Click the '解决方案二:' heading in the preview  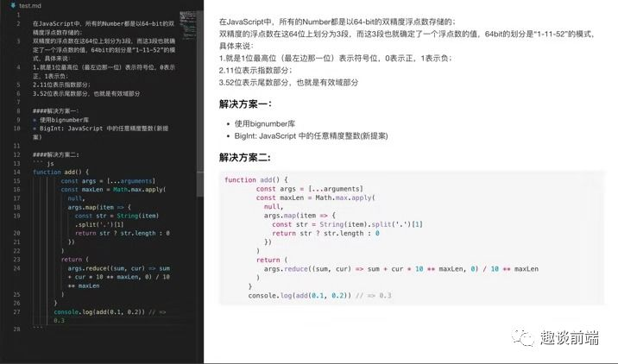tap(245, 158)
